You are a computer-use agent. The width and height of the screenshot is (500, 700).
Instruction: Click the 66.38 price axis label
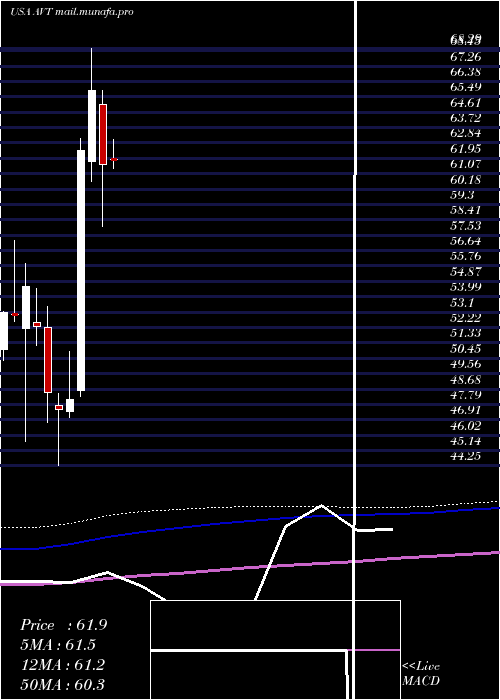(x=466, y=72)
